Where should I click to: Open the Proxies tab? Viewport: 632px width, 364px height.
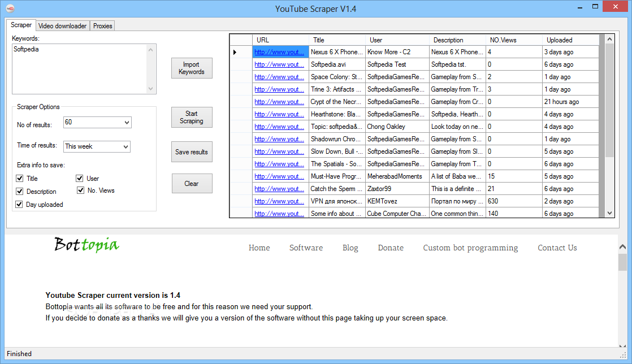pos(103,26)
